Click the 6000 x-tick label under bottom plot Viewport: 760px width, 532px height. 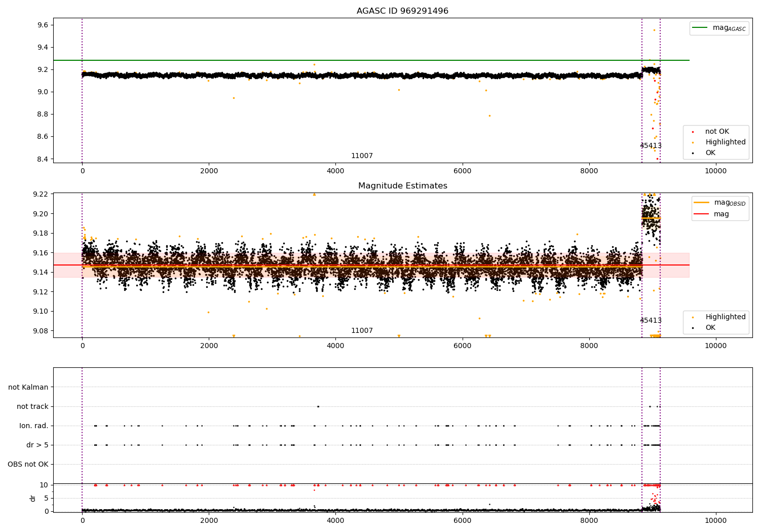(463, 521)
